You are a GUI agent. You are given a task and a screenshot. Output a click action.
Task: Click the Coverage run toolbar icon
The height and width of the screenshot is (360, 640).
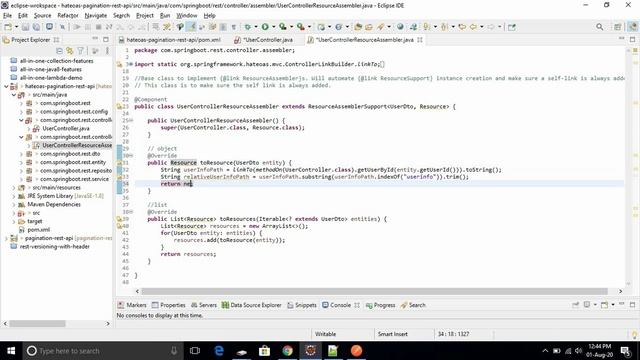tap(282, 27)
